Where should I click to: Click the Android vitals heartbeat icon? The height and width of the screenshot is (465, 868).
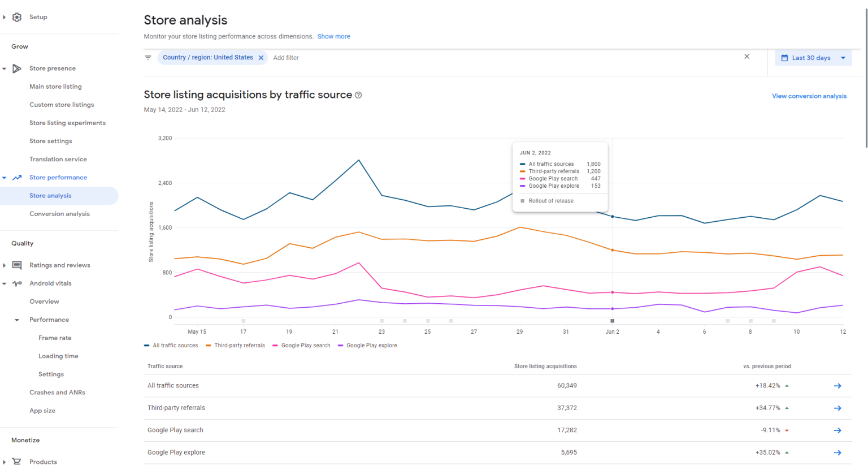[x=17, y=283]
